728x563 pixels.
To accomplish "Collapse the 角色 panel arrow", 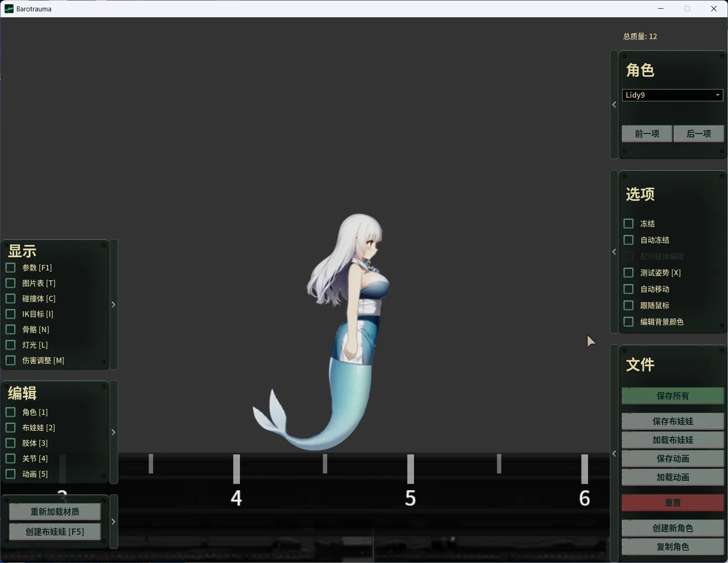I will tap(614, 105).
